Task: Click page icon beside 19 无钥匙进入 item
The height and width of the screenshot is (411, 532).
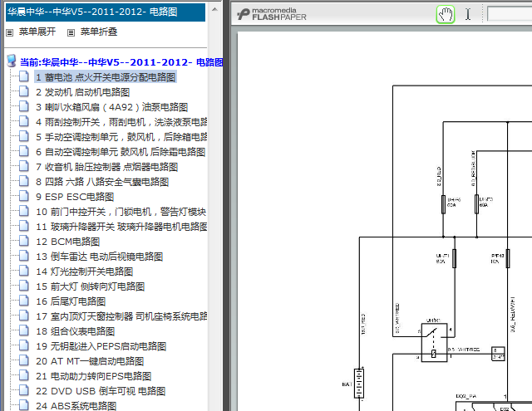Action: coord(24,345)
